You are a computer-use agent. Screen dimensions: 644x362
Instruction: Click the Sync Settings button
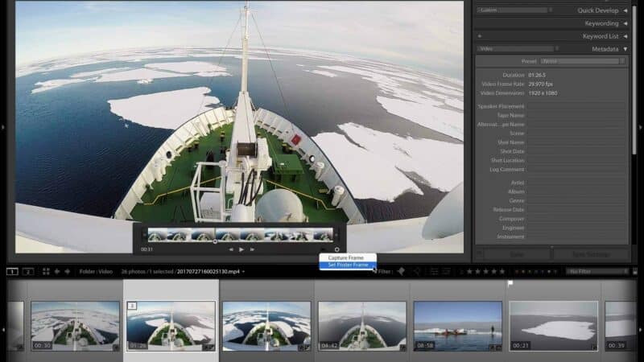(591, 254)
